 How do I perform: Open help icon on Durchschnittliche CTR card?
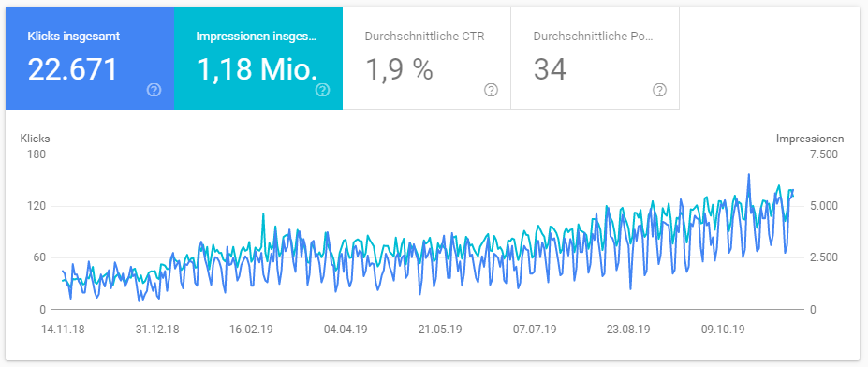491,90
